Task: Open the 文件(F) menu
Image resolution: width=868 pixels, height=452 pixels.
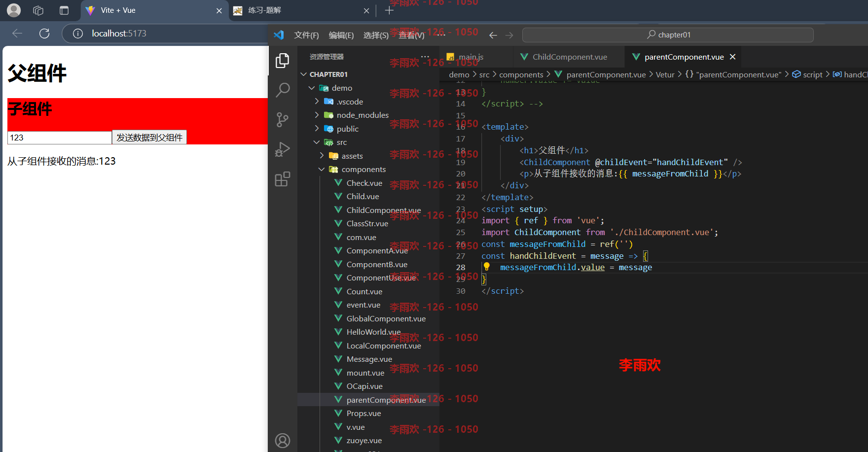Action: (x=306, y=35)
